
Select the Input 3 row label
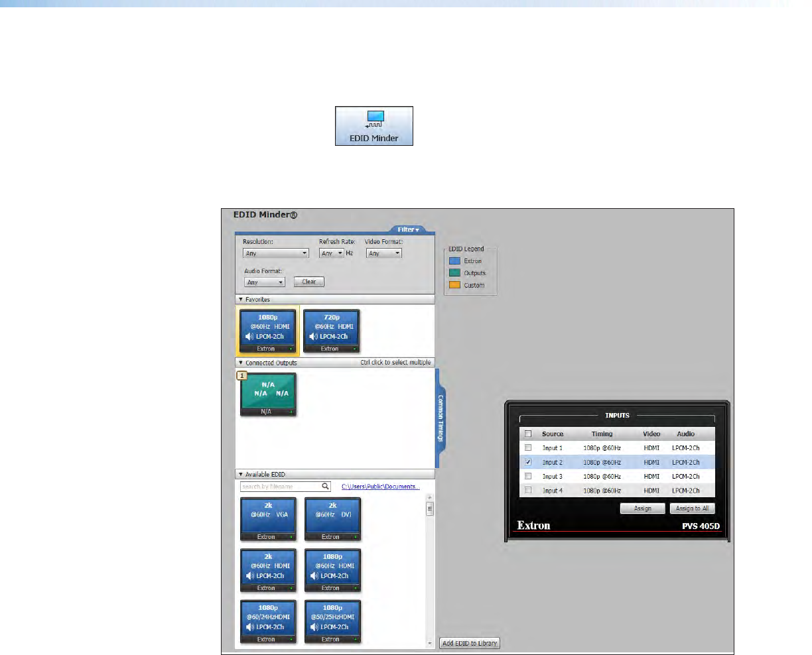click(553, 477)
